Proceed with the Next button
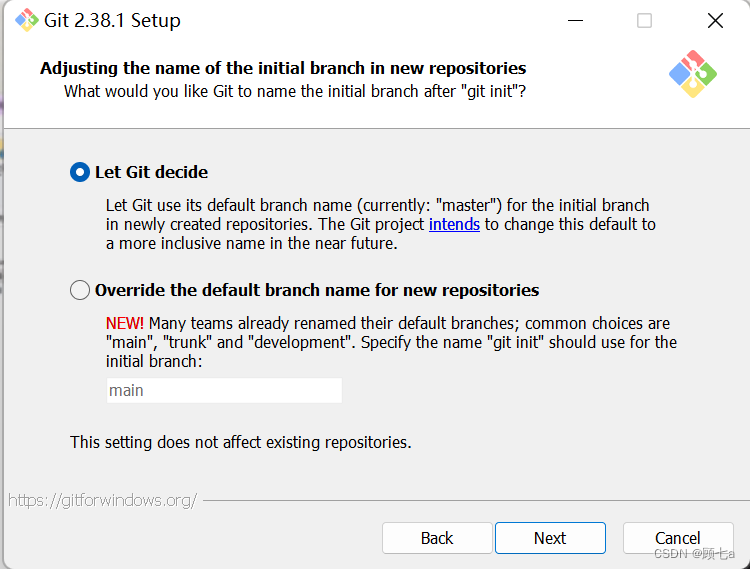Viewport: 750px width, 569px height. pyautogui.click(x=550, y=538)
